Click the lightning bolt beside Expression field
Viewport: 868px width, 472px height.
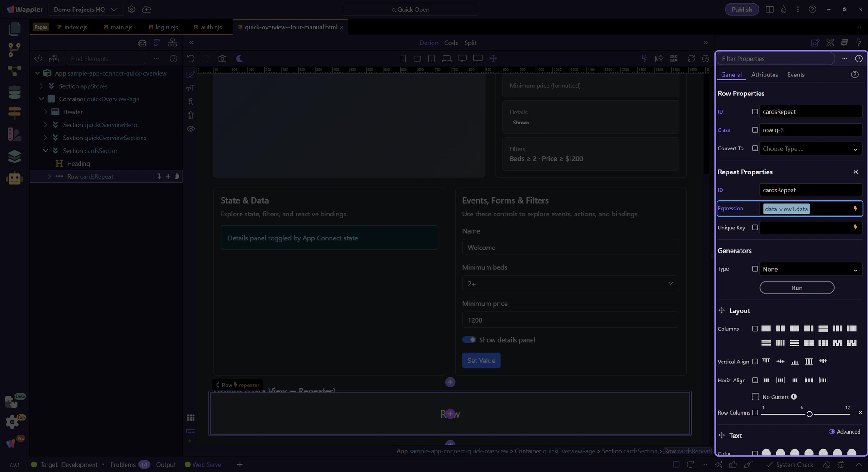[x=855, y=209]
